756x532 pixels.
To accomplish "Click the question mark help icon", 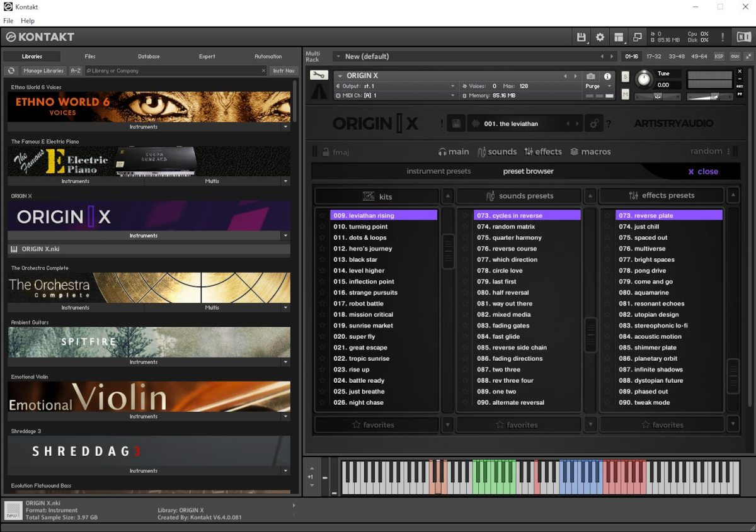I will pyautogui.click(x=609, y=125).
